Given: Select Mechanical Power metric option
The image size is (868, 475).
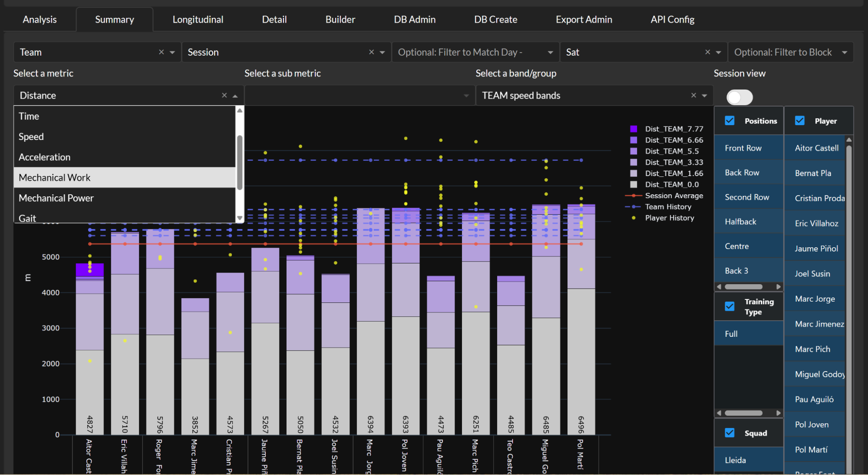Looking at the screenshot, I should tap(125, 198).
